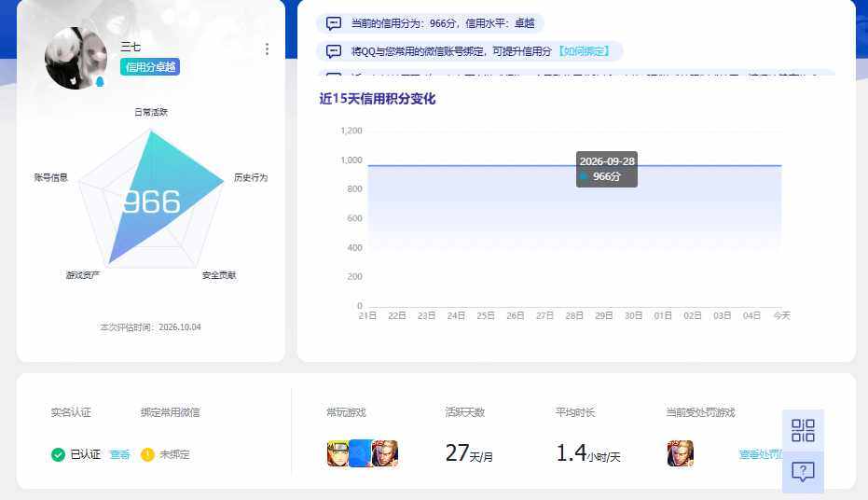Click the 游戏资产 radar label
The image size is (868, 500).
point(82,274)
